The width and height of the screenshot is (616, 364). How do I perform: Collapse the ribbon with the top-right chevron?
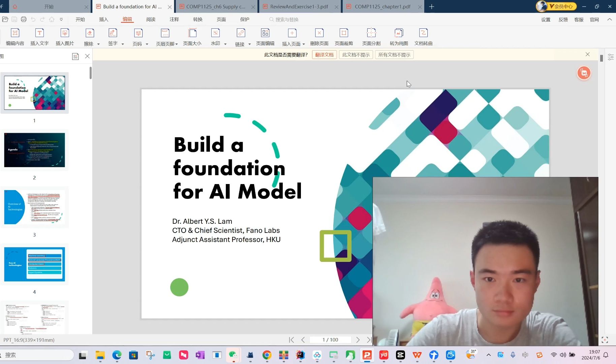click(x=610, y=20)
